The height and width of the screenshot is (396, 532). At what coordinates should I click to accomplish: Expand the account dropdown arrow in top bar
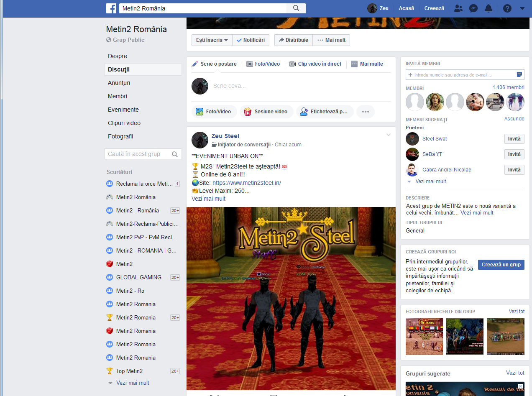pos(522,8)
